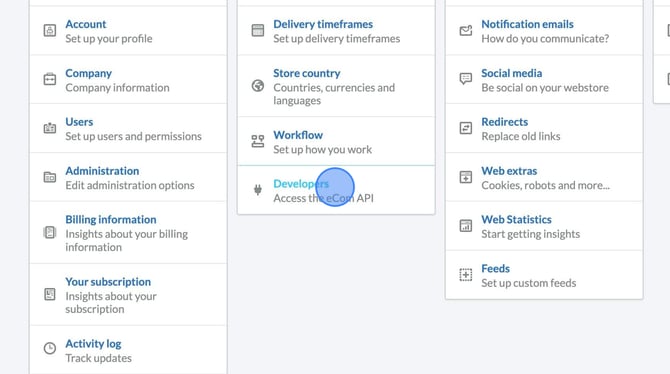Open the Web Statistics link
The height and width of the screenshot is (374, 670).
coord(516,220)
